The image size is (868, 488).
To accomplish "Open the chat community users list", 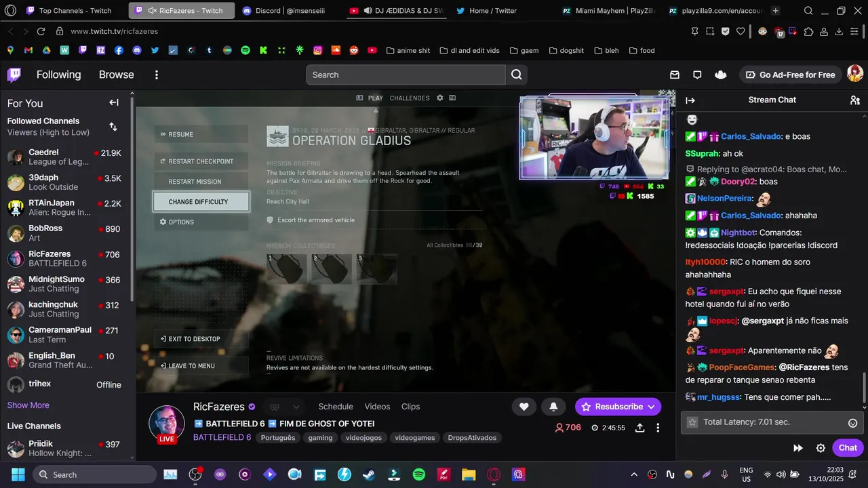I will tap(854, 100).
